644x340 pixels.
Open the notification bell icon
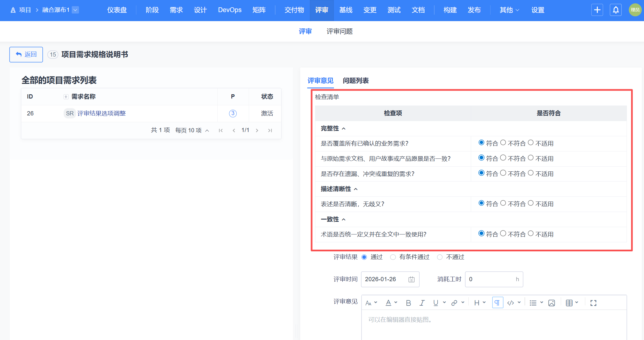616,10
